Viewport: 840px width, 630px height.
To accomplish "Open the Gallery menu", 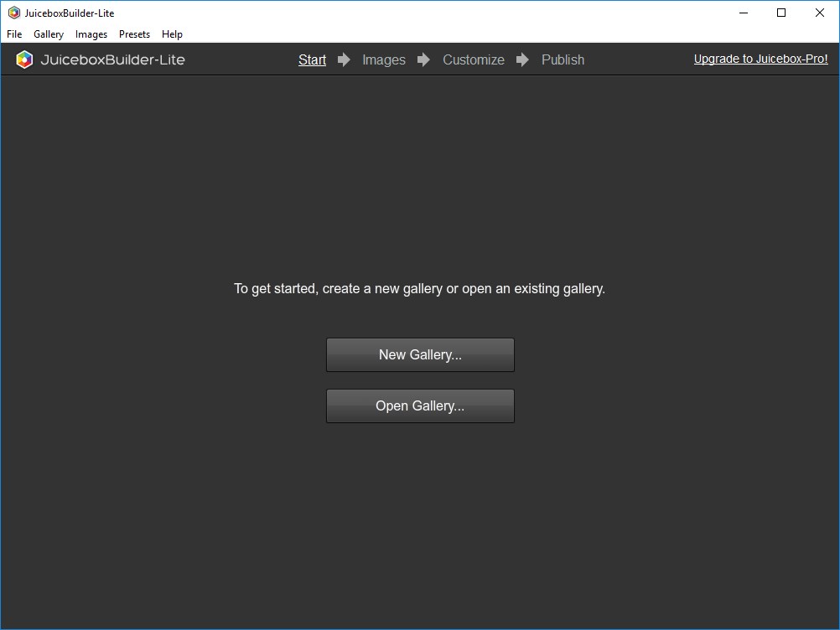I will 48,34.
